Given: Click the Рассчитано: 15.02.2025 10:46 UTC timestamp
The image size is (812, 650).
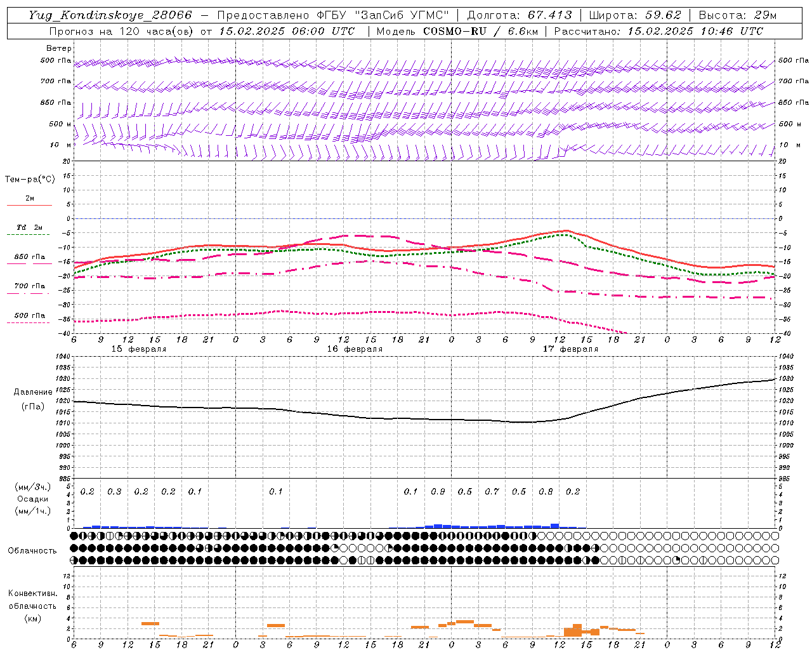Looking at the screenshot, I should coord(658,31).
